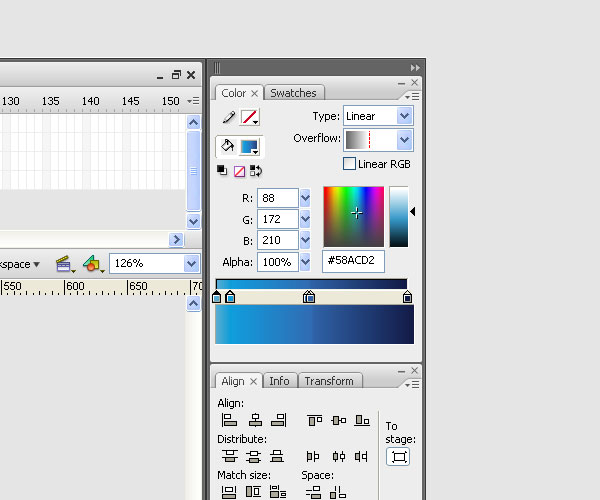This screenshot has height=500, width=600.
Task: Select the last dark-navy gradient stop
Action: [x=408, y=296]
